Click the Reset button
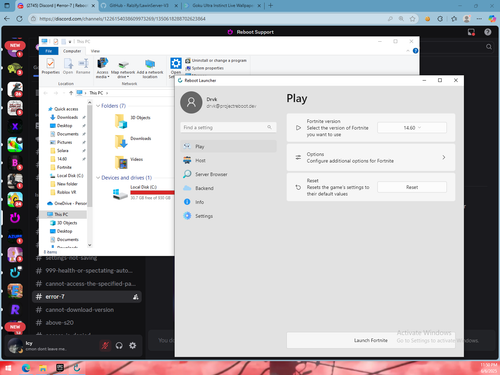Screen dimensions: 500x375 pos(412,187)
